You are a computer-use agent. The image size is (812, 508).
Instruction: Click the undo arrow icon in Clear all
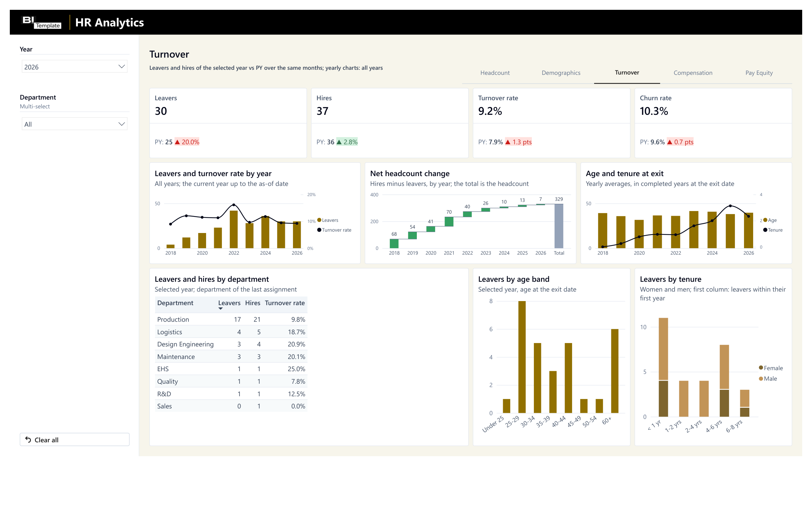tap(28, 440)
